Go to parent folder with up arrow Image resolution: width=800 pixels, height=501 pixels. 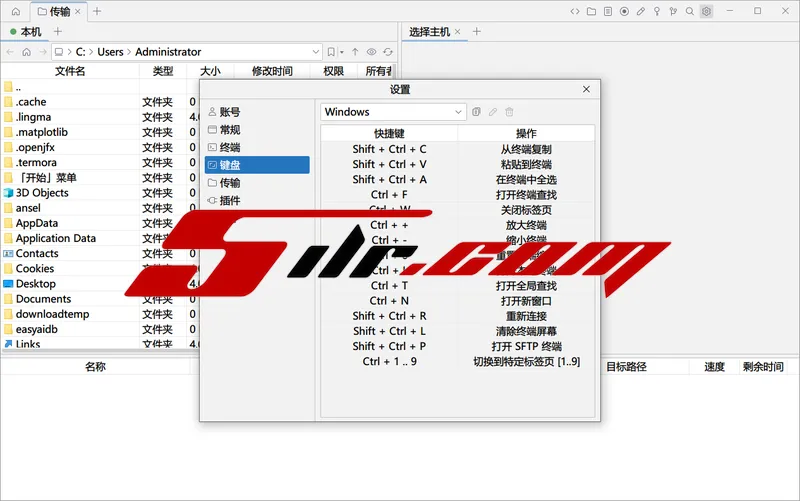pos(355,52)
